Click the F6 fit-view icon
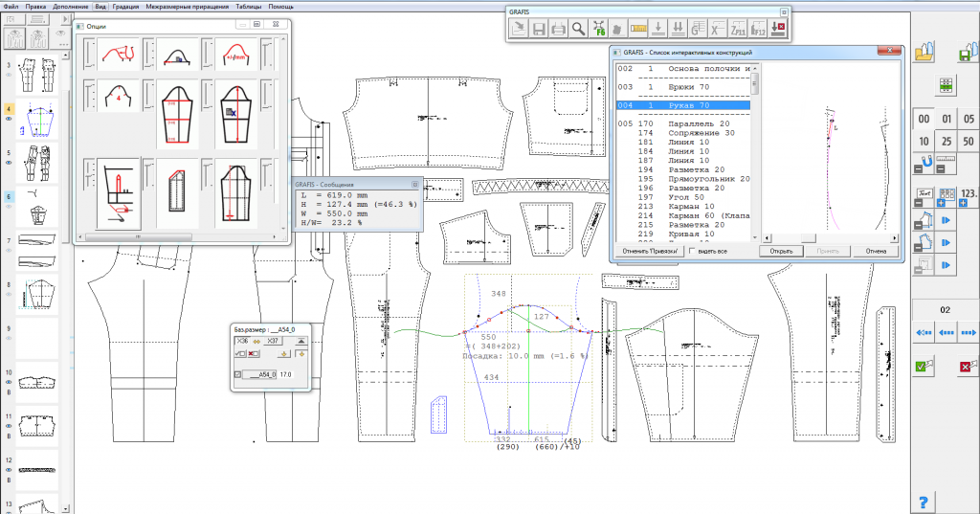 pyautogui.click(x=600, y=29)
